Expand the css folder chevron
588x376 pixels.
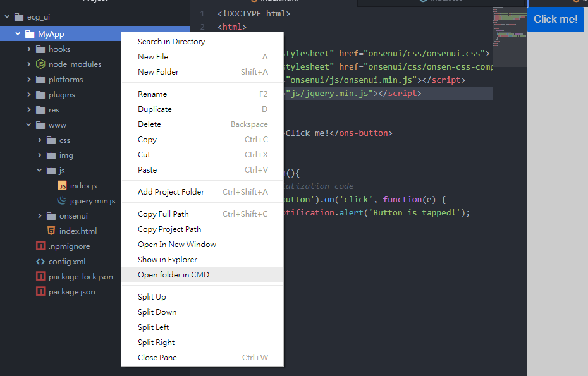[x=40, y=140]
